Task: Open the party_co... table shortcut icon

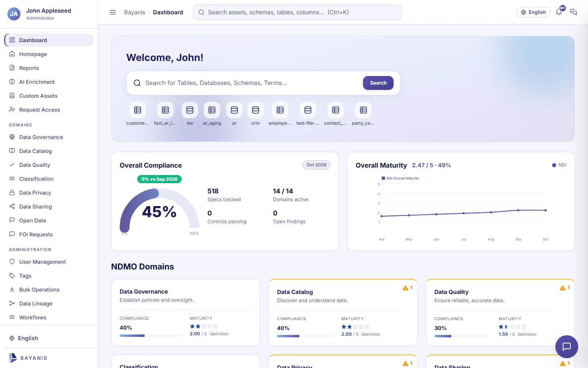Action: [363, 110]
